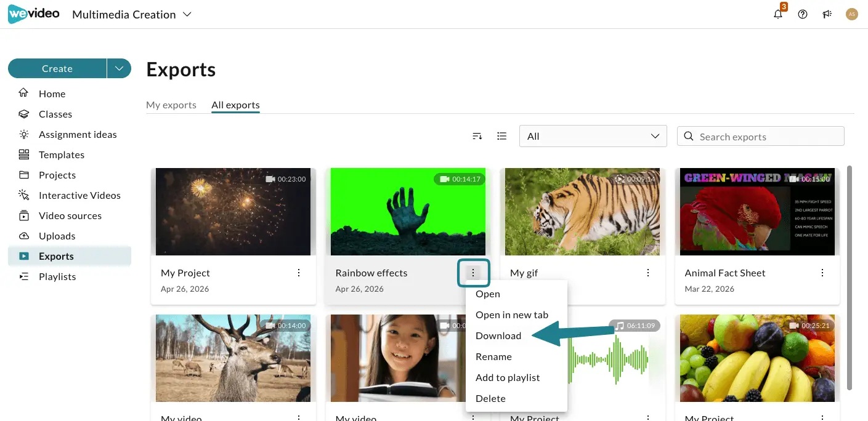Open three-dot menu for Rainbow effects

point(473,273)
